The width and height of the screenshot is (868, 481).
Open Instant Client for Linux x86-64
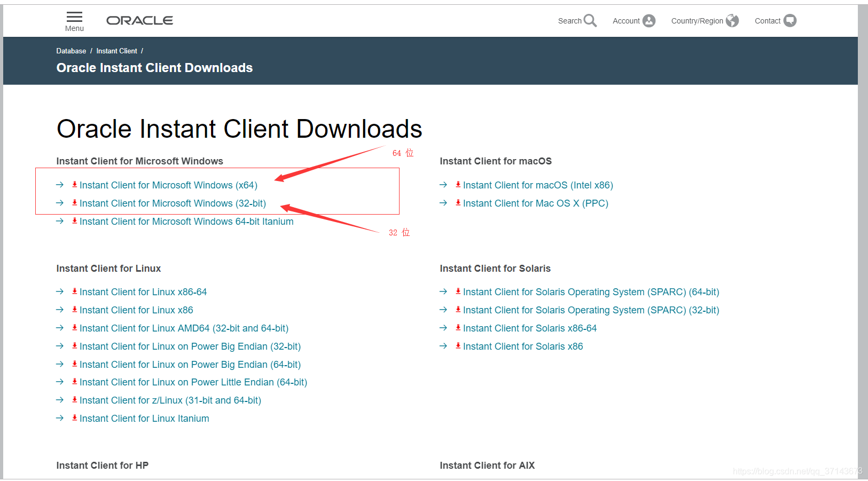point(143,292)
